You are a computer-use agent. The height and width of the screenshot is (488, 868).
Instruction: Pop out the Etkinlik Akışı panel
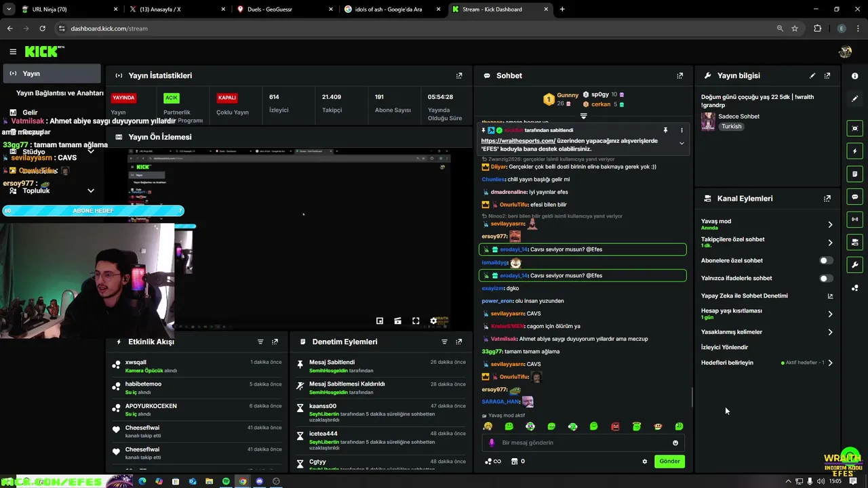275,342
